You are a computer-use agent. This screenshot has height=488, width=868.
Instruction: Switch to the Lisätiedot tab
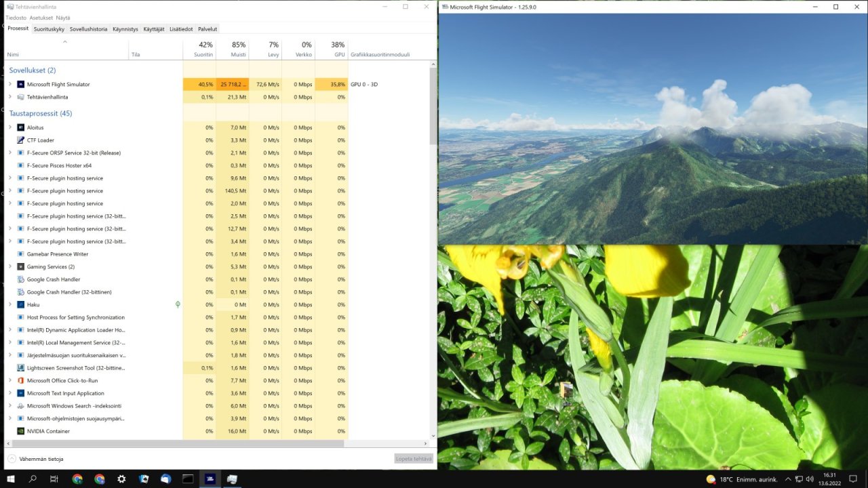[x=181, y=29]
